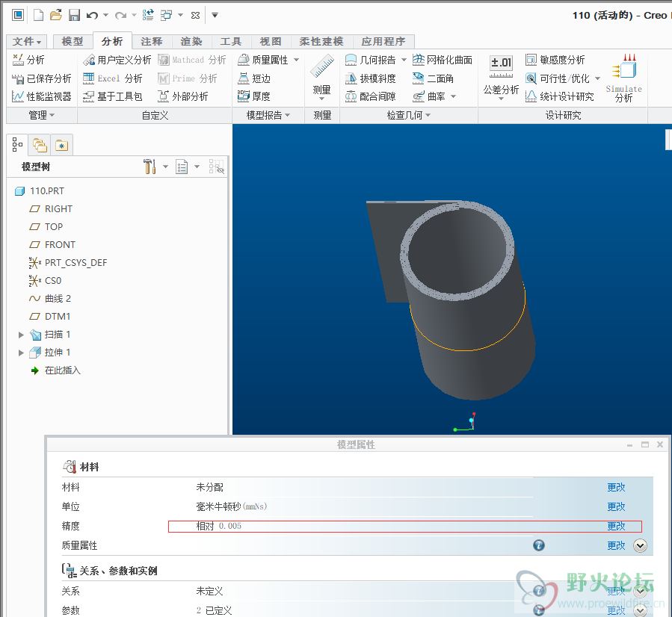
Task: Switch to the 工具 ribbon tab
Action: tap(231, 42)
